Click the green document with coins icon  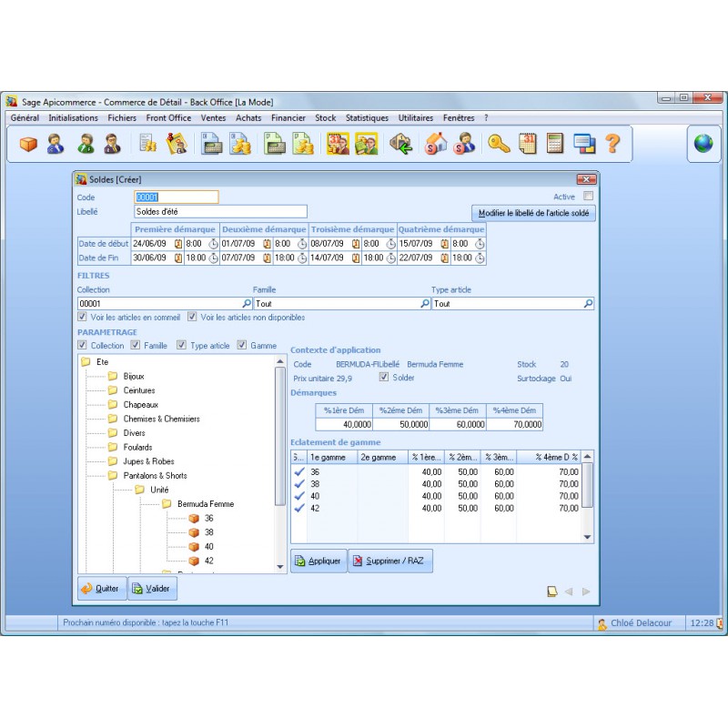click(303, 144)
